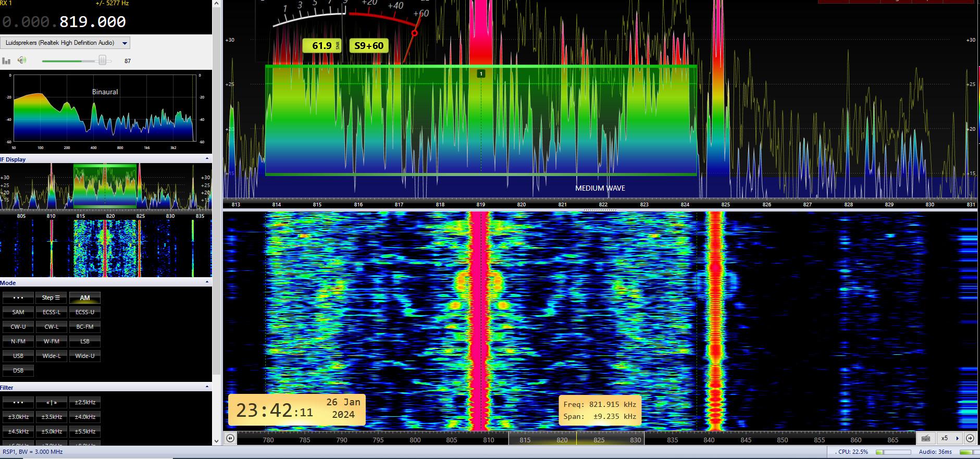Image resolution: width=980 pixels, height=459 pixels.
Task: Click the filter center symmetric icon
Action: click(x=51, y=403)
